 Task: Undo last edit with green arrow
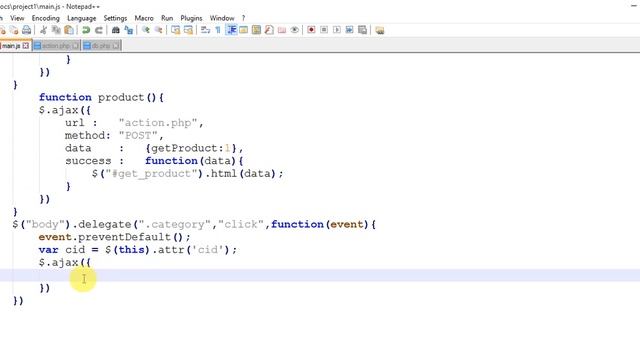(86, 30)
